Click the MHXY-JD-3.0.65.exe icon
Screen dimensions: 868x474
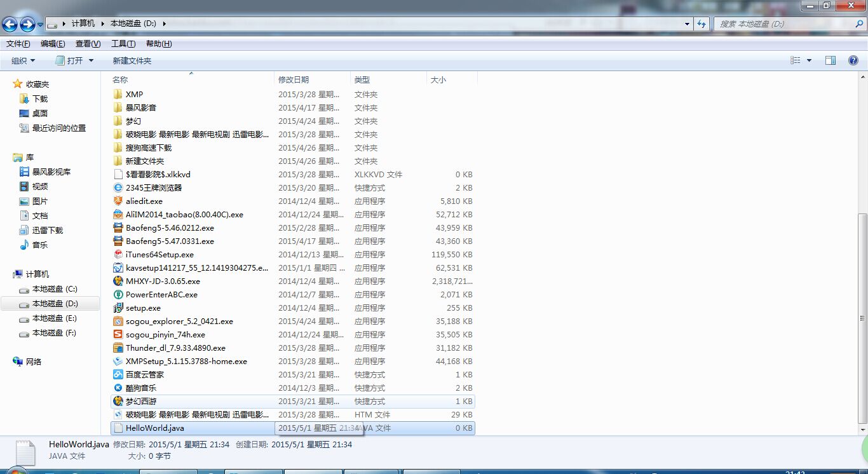pyautogui.click(x=118, y=281)
